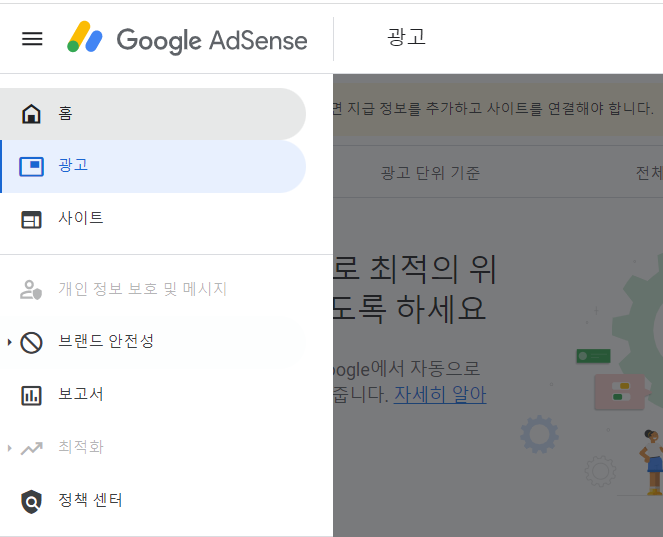Click the 광고 page title in header
Viewport: 663px width, 537px height.
pyautogui.click(x=406, y=37)
